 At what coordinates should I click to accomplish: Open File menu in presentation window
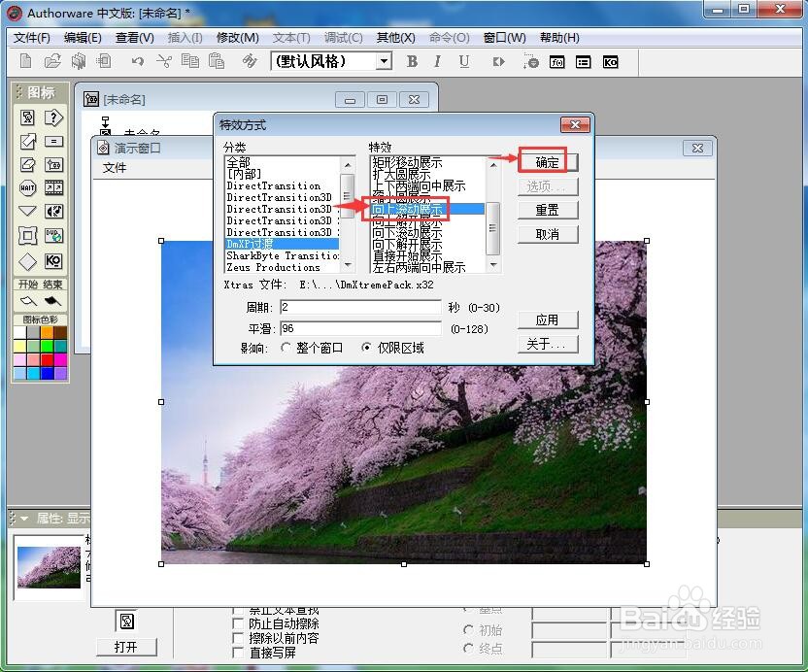pos(115,167)
